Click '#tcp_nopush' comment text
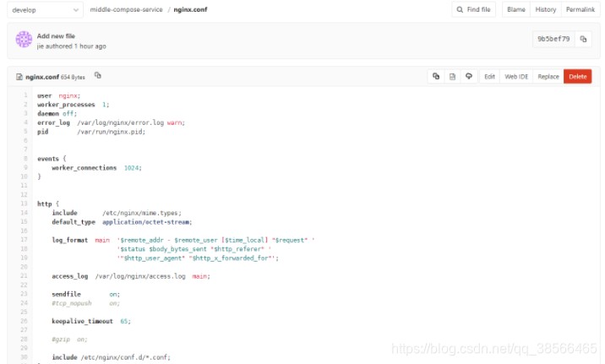 (x=72, y=303)
